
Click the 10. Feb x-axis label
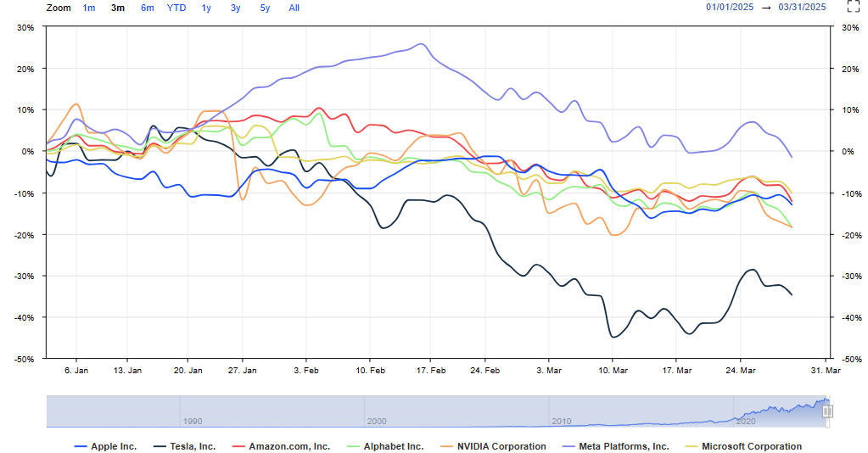pos(370,370)
